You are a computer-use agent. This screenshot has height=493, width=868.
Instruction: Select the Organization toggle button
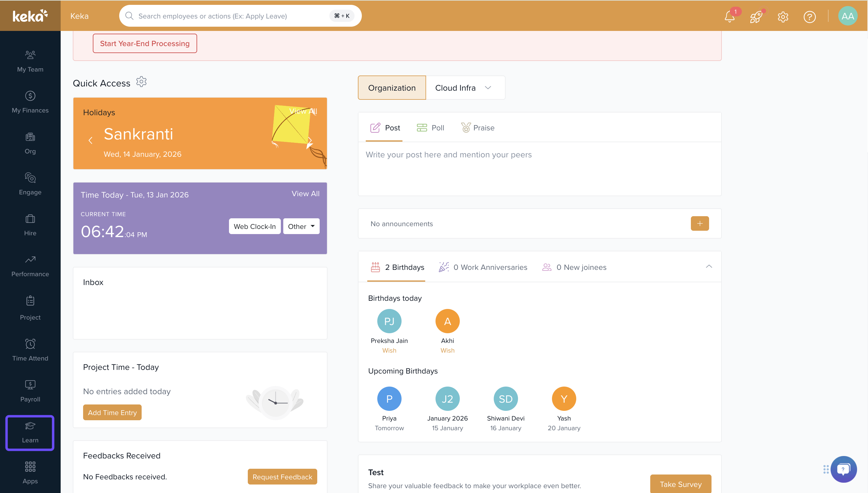(x=392, y=88)
